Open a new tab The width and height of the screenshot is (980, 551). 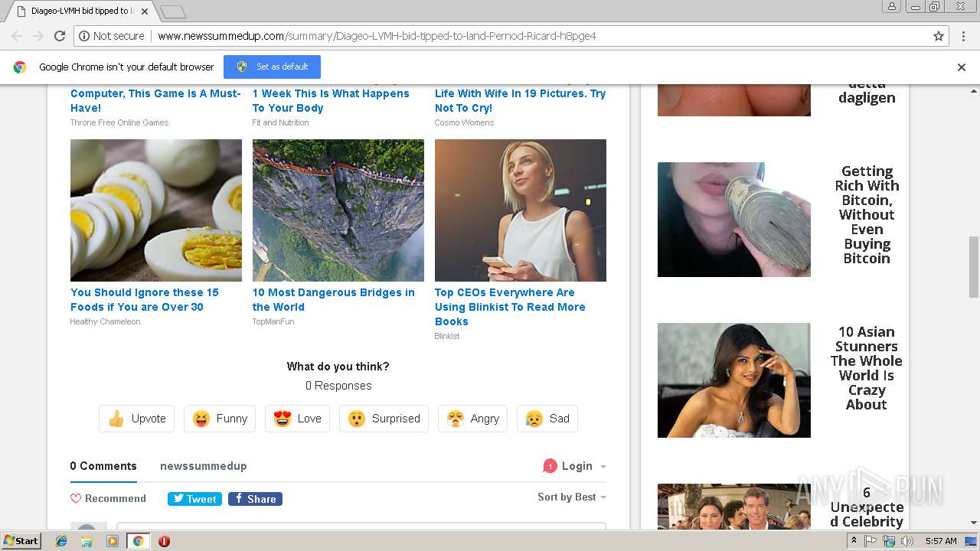coord(173,11)
